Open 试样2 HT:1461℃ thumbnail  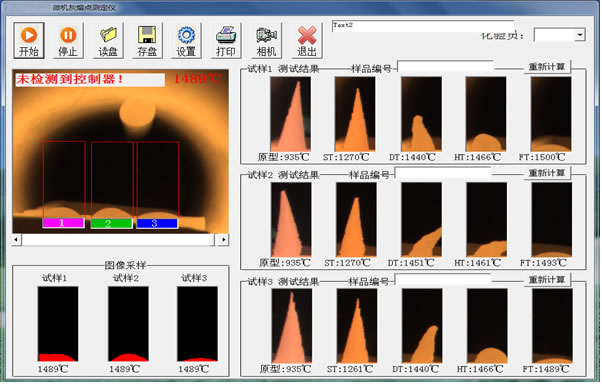coord(486,220)
